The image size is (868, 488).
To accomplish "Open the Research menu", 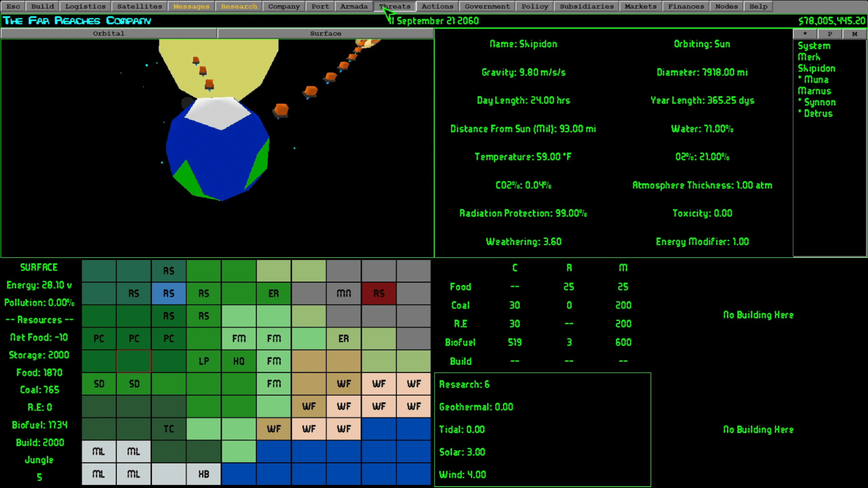I will point(239,6).
